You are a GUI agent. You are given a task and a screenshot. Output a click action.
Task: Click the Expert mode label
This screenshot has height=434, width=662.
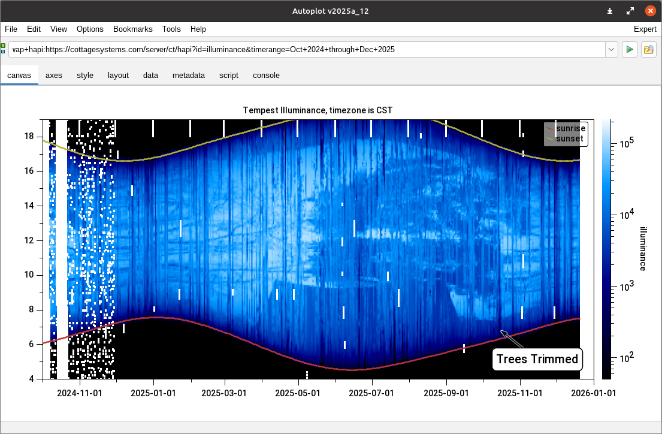click(645, 30)
